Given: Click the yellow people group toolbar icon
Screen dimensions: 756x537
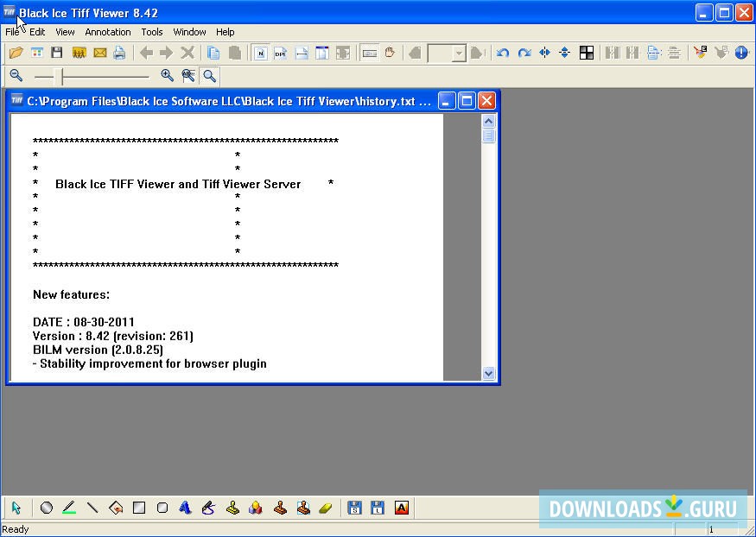Looking at the screenshot, I should (79, 53).
